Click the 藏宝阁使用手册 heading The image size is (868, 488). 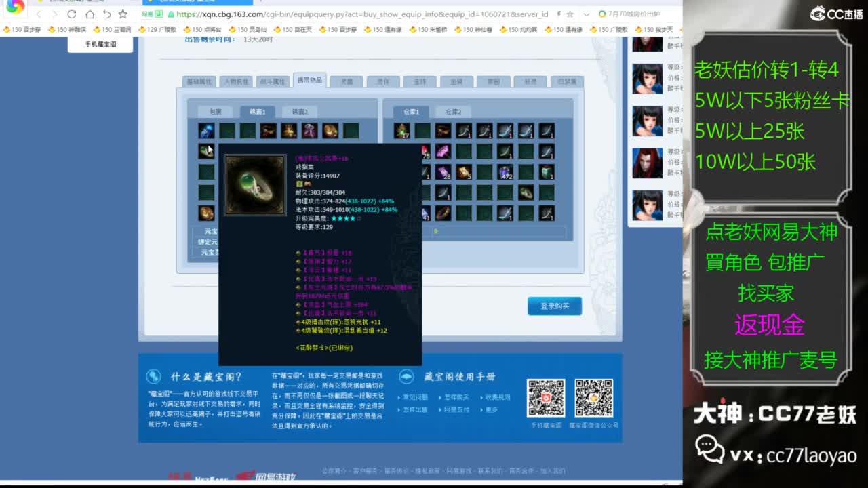460,377
